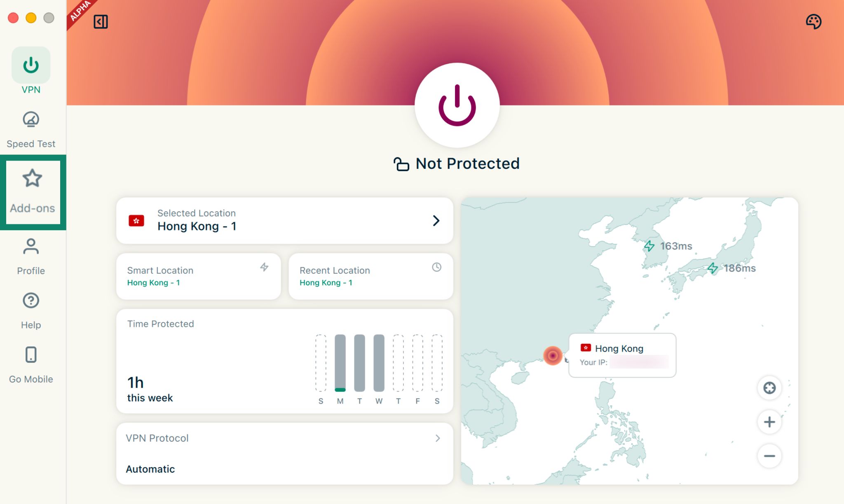Zoom out on the map
The width and height of the screenshot is (844, 504).
coord(769,456)
